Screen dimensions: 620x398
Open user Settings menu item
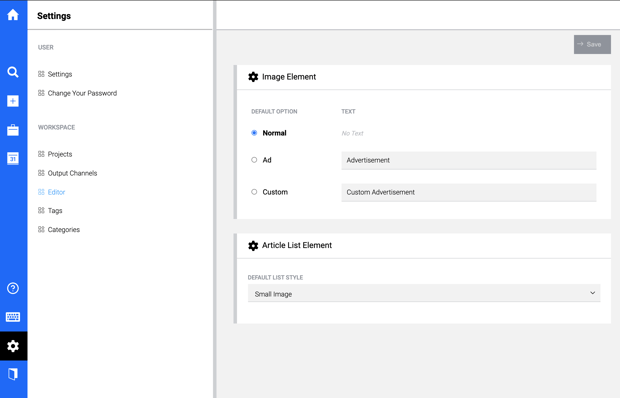60,74
